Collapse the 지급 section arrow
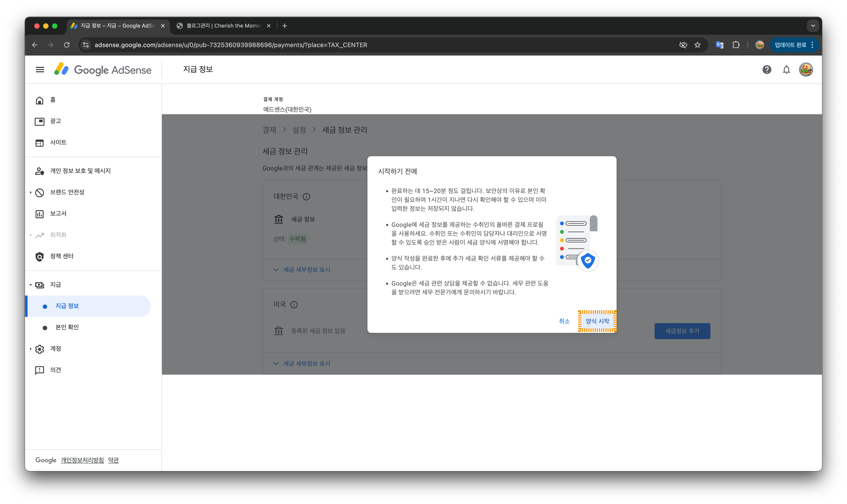 pyautogui.click(x=31, y=285)
